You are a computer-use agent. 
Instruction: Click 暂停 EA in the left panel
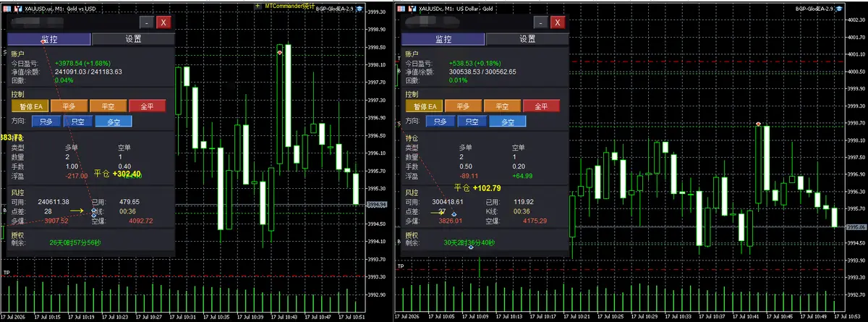pos(29,106)
